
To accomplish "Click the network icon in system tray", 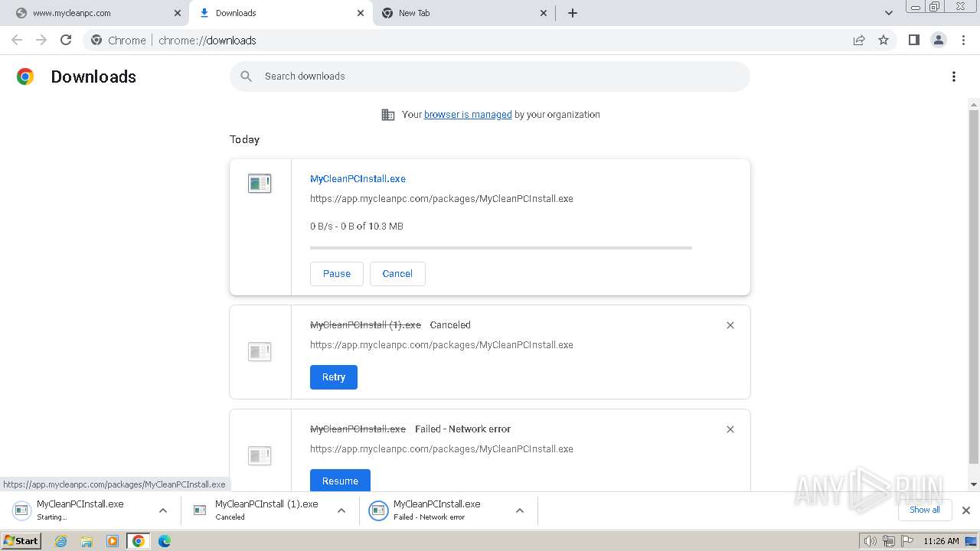I will tap(889, 541).
